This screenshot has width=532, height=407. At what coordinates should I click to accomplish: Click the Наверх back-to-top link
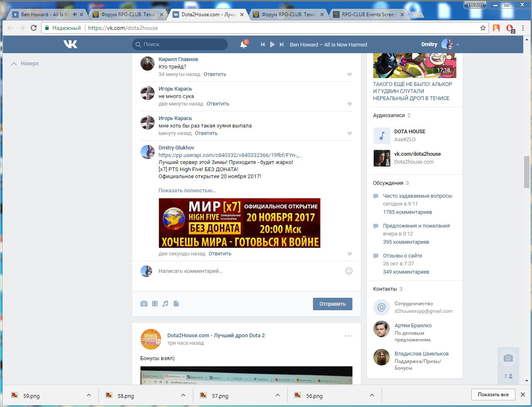coord(25,64)
